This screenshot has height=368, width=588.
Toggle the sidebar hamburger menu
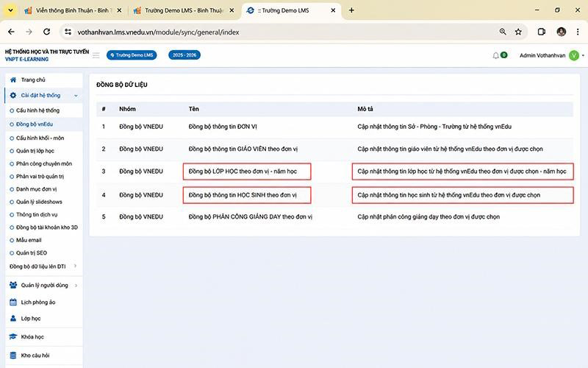tap(96, 55)
